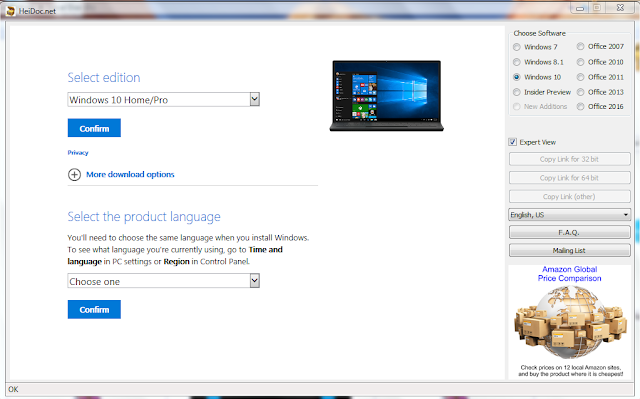Open the Amazon Global Price Comparison globe ad

coord(569,321)
